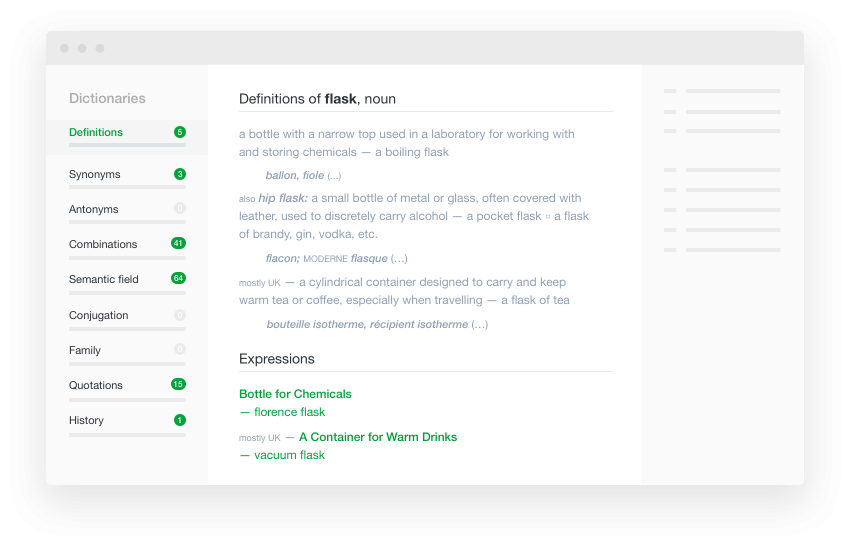
Task: Click the green Definitions count badge
Action: tap(179, 132)
